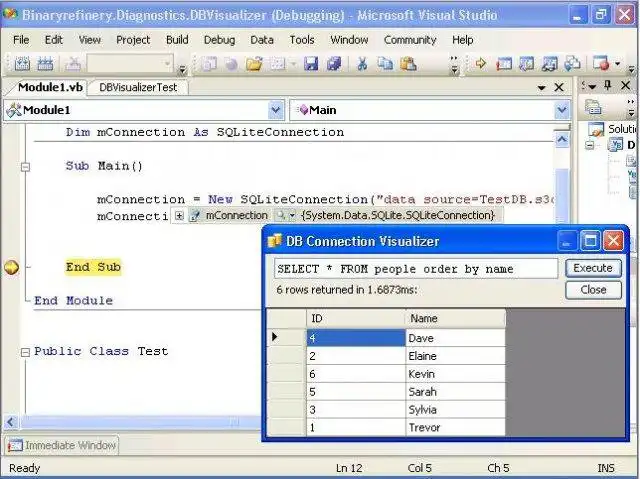The image size is (640, 479).
Task: Pin the Solution Explorer panel
Action: tap(608, 85)
